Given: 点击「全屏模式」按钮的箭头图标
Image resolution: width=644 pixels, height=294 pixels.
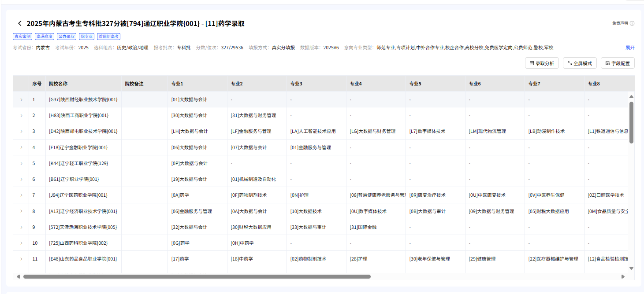Looking at the screenshot, I should pos(570,63).
